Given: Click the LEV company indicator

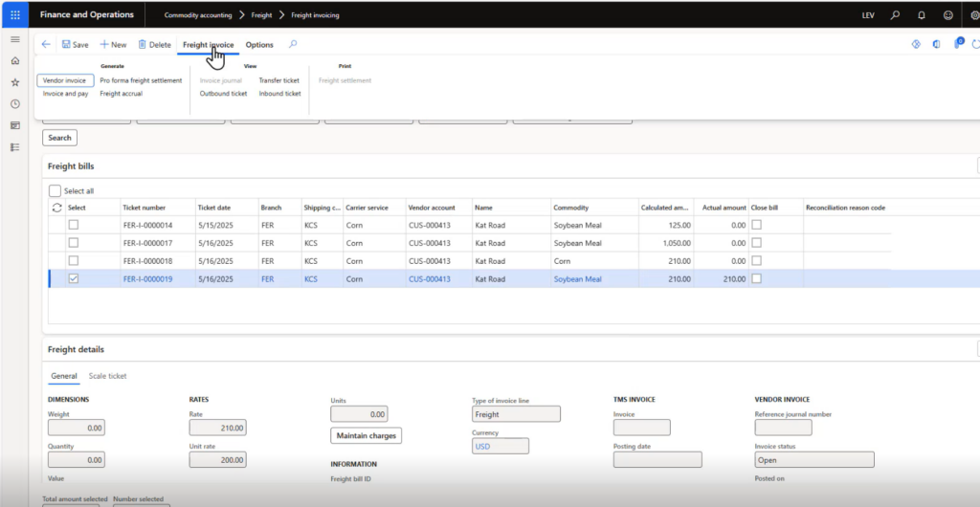Looking at the screenshot, I should pyautogui.click(x=868, y=15).
